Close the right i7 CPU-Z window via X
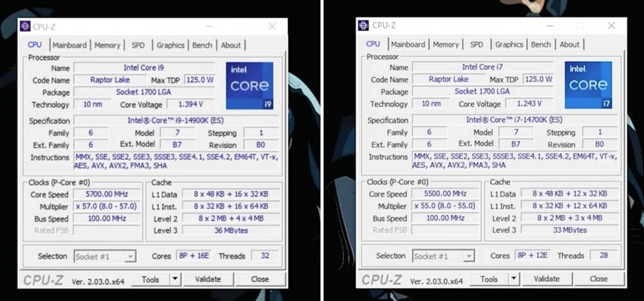This screenshot has width=644, height=301. (x=611, y=26)
